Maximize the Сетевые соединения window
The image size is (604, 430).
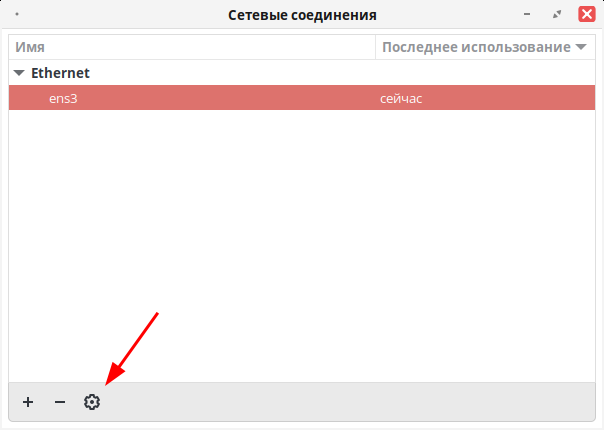click(x=557, y=15)
